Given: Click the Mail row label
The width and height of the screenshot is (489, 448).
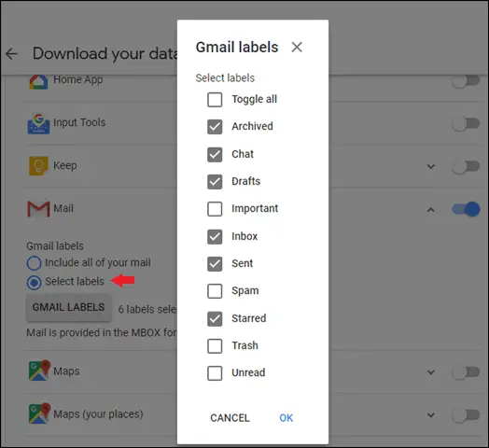Looking at the screenshot, I should coord(63,208).
